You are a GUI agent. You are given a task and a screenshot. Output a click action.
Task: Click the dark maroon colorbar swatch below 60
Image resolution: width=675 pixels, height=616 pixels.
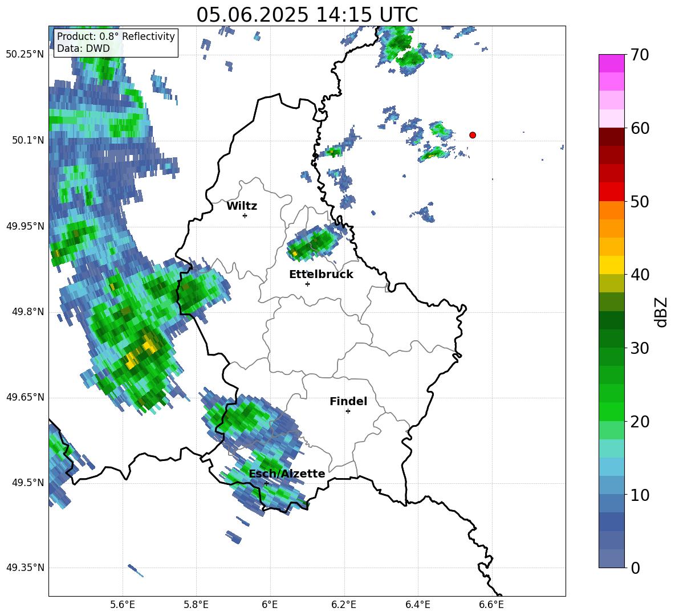click(611, 137)
